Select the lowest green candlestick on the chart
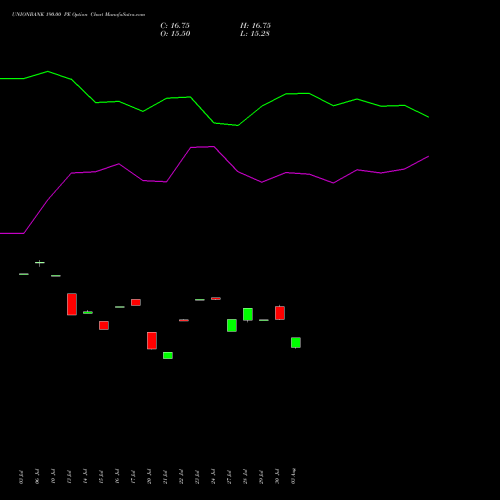Viewport: 500px width, 500px height. 168,355
